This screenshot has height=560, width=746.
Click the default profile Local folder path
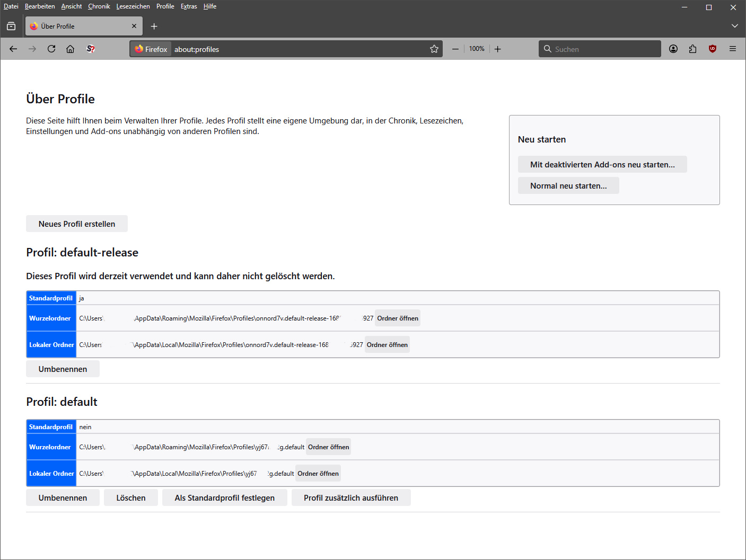[x=187, y=473]
